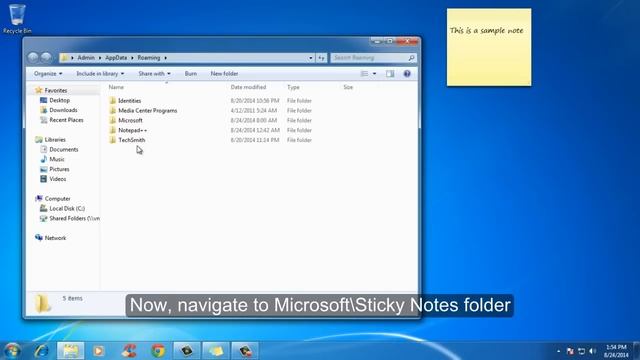Open Recent Places in navigation pane
This screenshot has width=640, height=360.
pyautogui.click(x=66, y=120)
